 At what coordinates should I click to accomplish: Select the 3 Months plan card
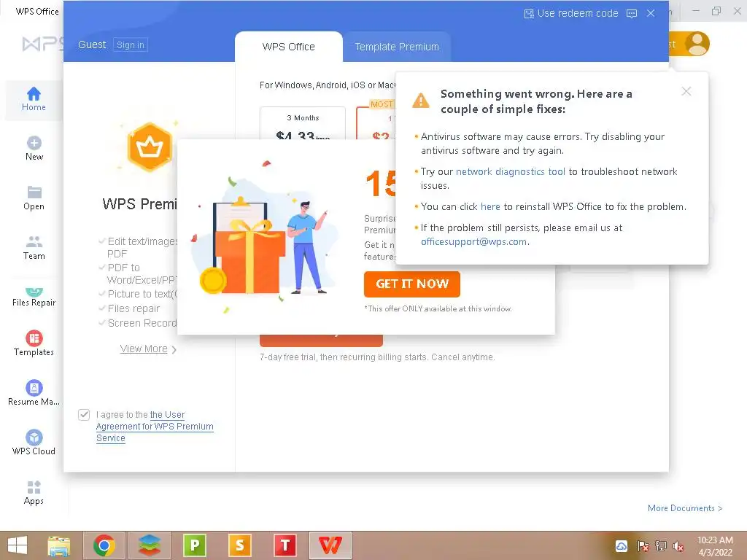click(x=303, y=123)
